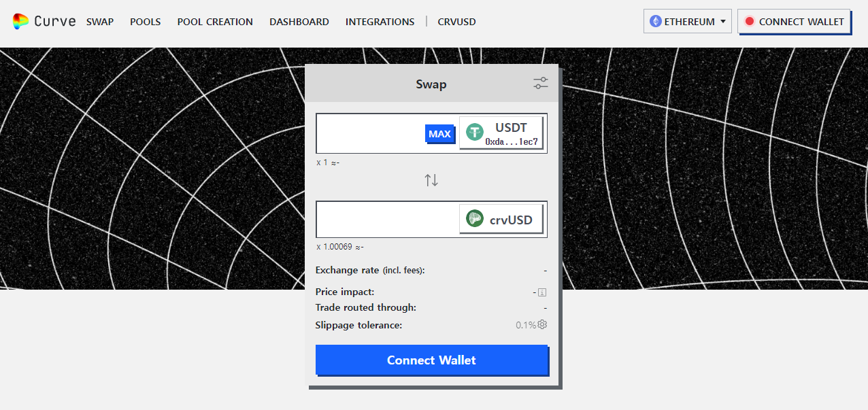This screenshot has width=868, height=410.
Task: Click the blue Connect Wallet button
Action: [x=431, y=360]
